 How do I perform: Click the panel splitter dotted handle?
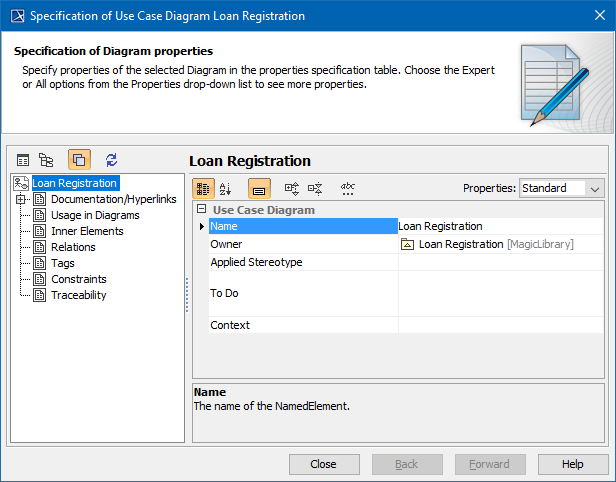pyautogui.click(x=187, y=295)
